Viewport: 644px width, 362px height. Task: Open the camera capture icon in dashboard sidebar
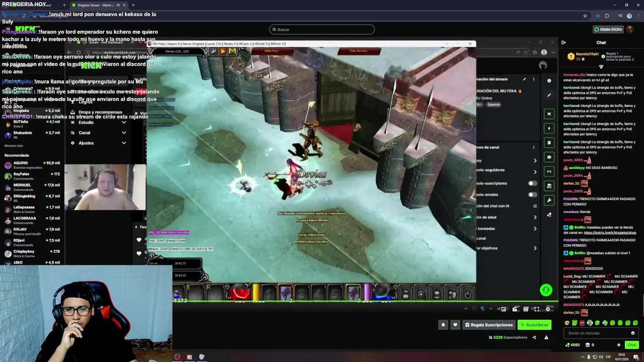click(x=549, y=114)
